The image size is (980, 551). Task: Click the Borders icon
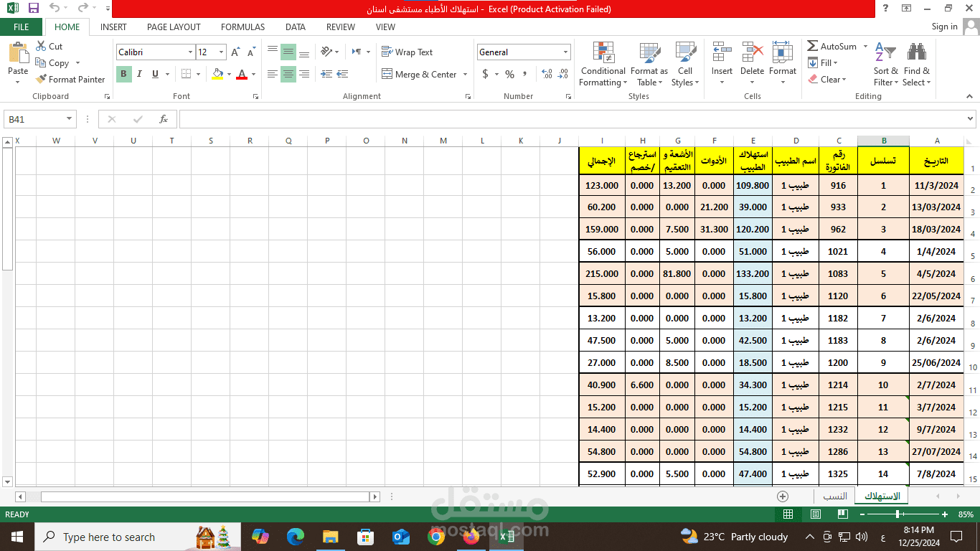pyautogui.click(x=187, y=74)
